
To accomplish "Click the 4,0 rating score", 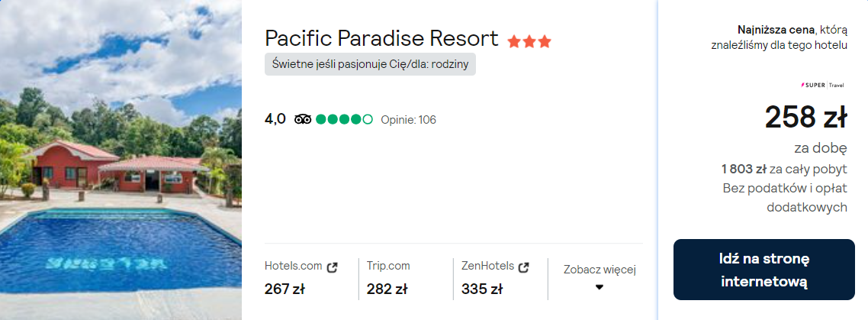I will pyautogui.click(x=275, y=119).
